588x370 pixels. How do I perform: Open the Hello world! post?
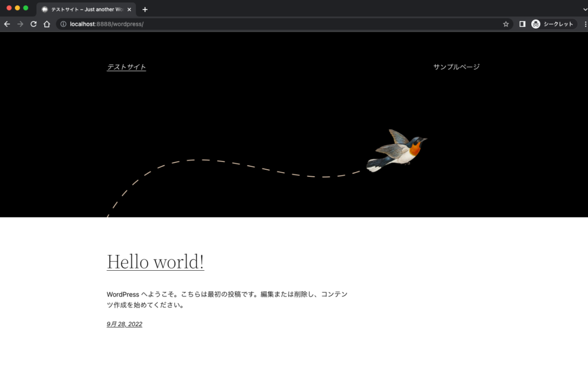(x=155, y=262)
